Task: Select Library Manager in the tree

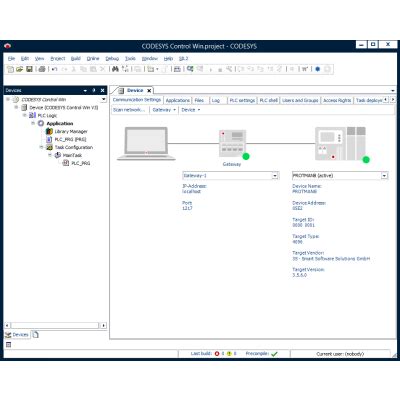Action: pos(71,131)
